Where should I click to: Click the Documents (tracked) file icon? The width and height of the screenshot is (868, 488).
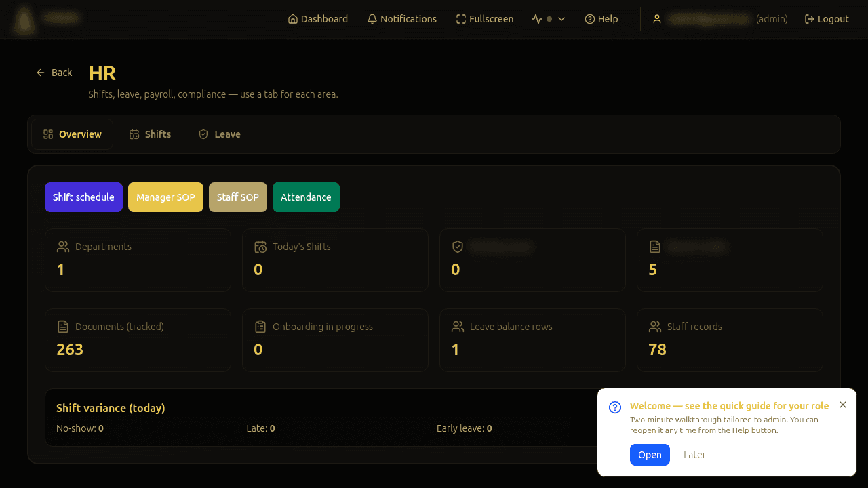[x=63, y=327]
